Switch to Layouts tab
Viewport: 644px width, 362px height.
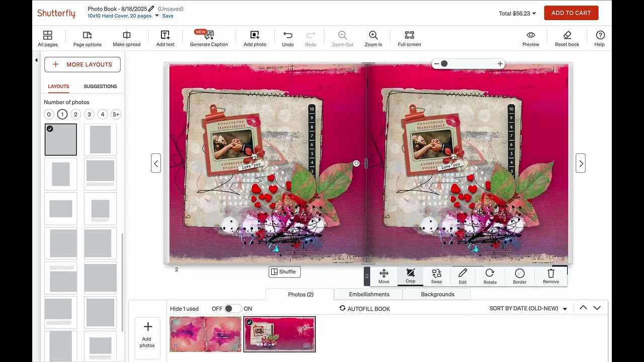click(58, 86)
